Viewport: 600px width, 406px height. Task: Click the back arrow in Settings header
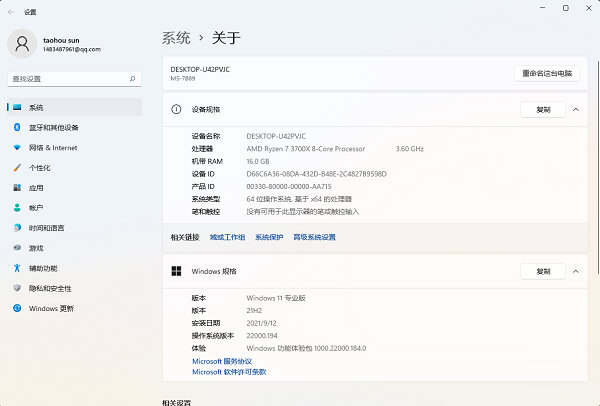(x=11, y=12)
